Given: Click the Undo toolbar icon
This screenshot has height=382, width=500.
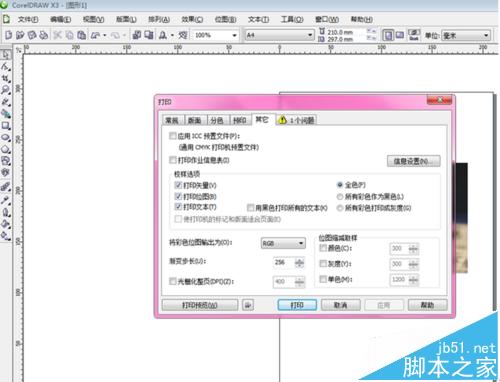Looking at the screenshot, I should pyautogui.click(x=95, y=35).
